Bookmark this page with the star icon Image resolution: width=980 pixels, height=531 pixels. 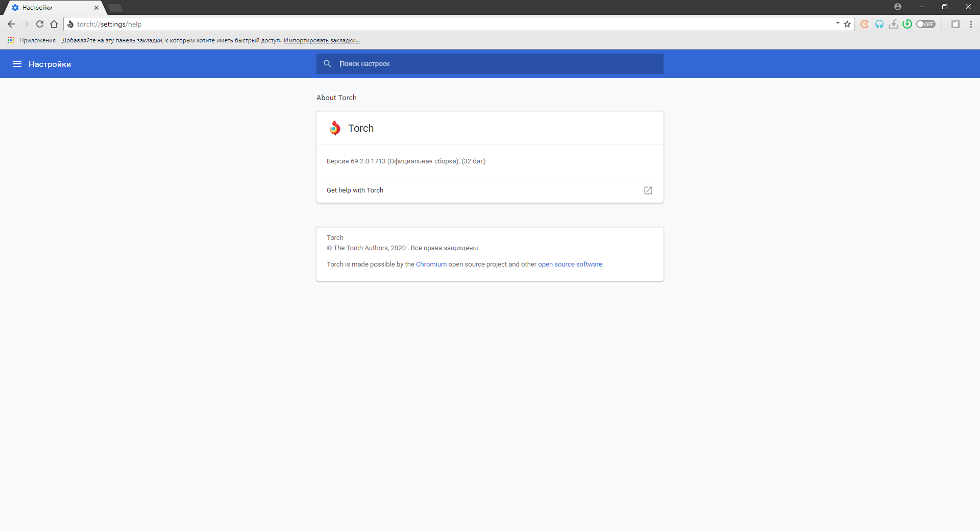[x=847, y=24]
